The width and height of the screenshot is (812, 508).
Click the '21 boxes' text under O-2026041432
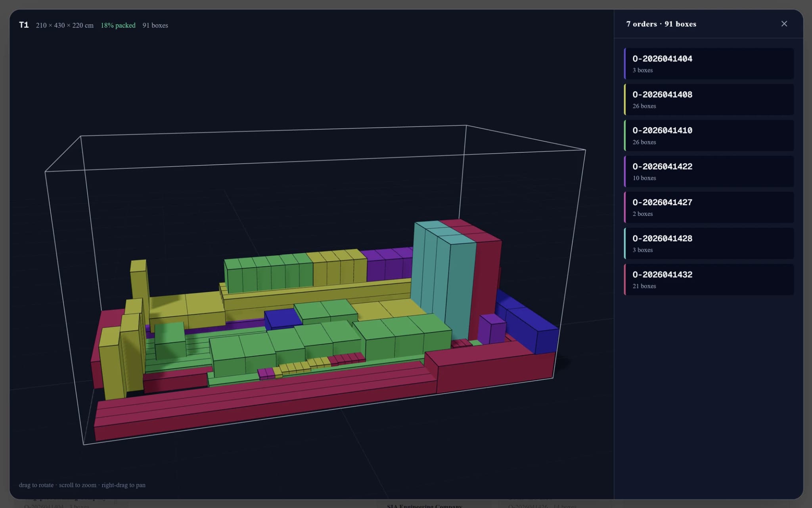[x=644, y=286]
